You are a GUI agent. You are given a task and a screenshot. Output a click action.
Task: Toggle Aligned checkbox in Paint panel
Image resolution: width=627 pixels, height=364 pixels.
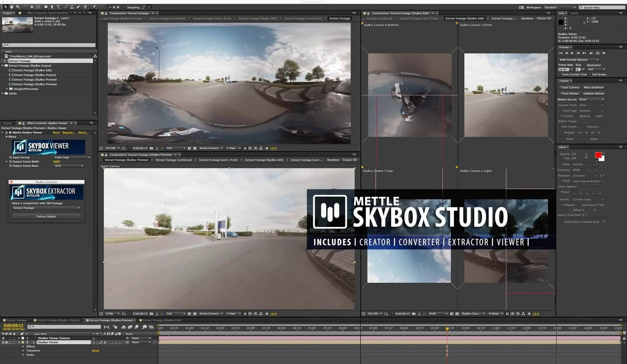click(562, 205)
